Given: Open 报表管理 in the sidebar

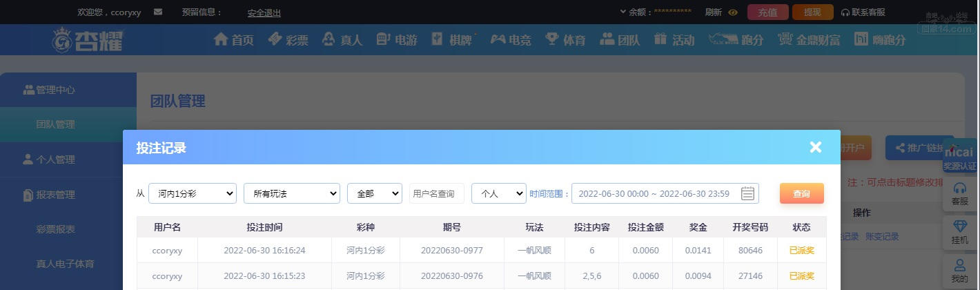Looking at the screenshot, I should (68, 195).
